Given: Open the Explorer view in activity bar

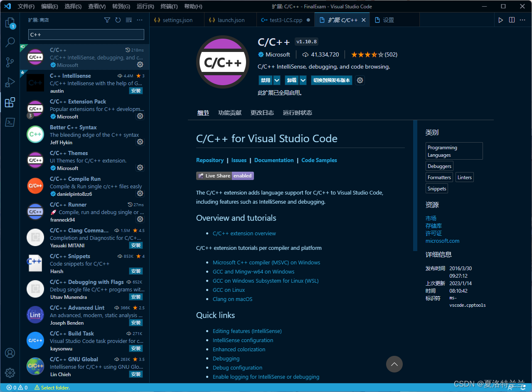Looking at the screenshot, I should coord(10,23).
